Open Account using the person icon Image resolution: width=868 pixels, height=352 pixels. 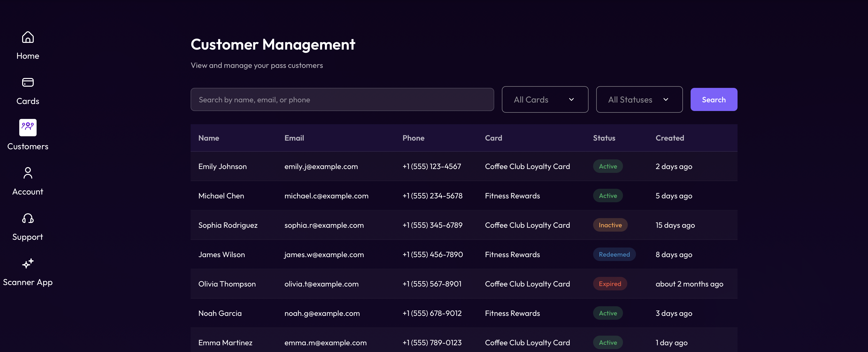pos(28,173)
